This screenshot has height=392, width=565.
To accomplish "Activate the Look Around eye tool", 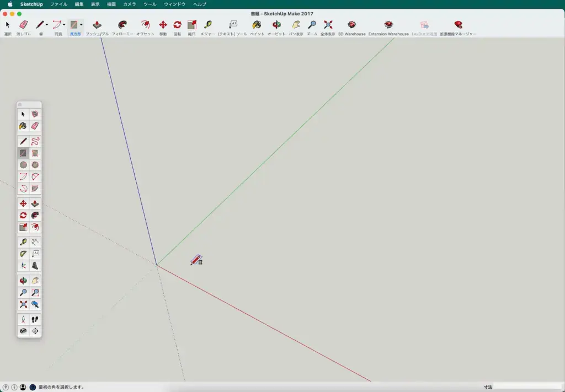I will 23,331.
